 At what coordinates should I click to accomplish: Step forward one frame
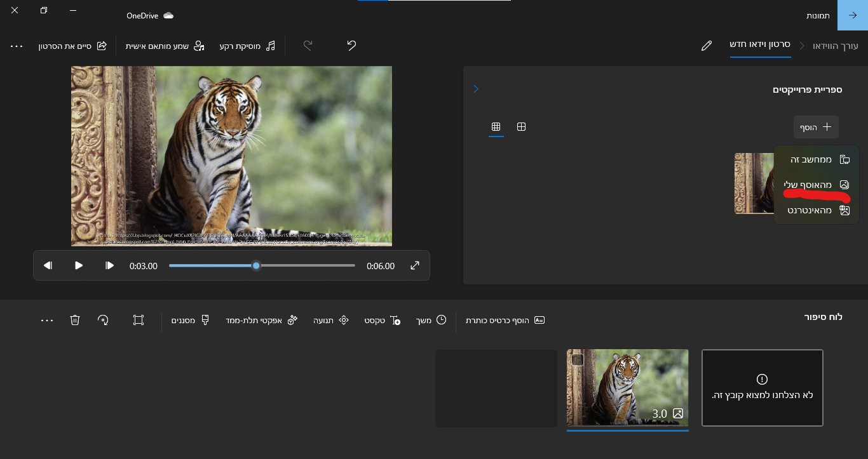point(110,265)
